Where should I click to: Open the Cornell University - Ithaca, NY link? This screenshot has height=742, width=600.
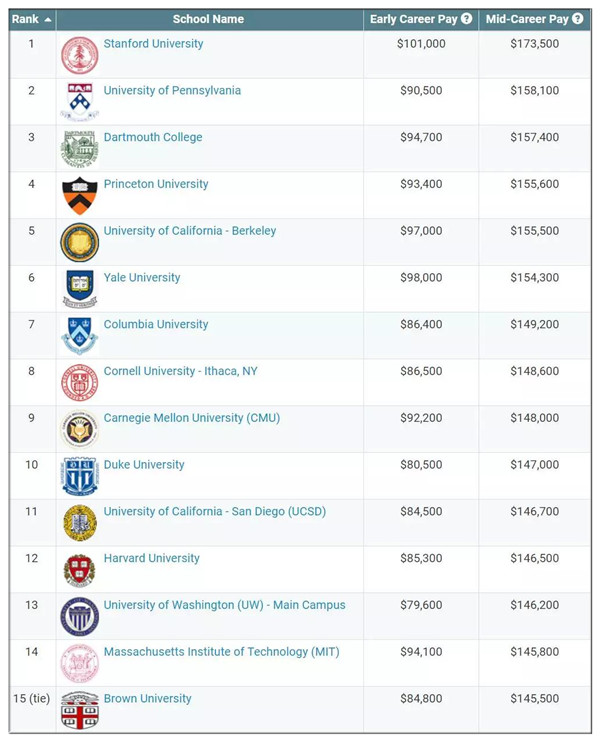pos(180,371)
